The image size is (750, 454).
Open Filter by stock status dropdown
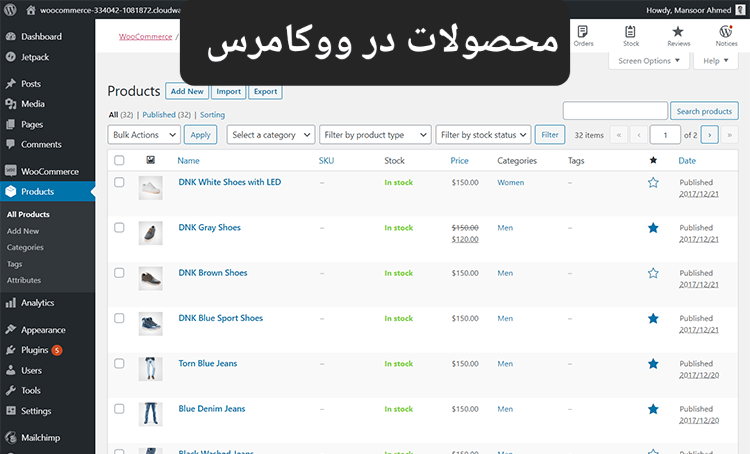(x=483, y=135)
